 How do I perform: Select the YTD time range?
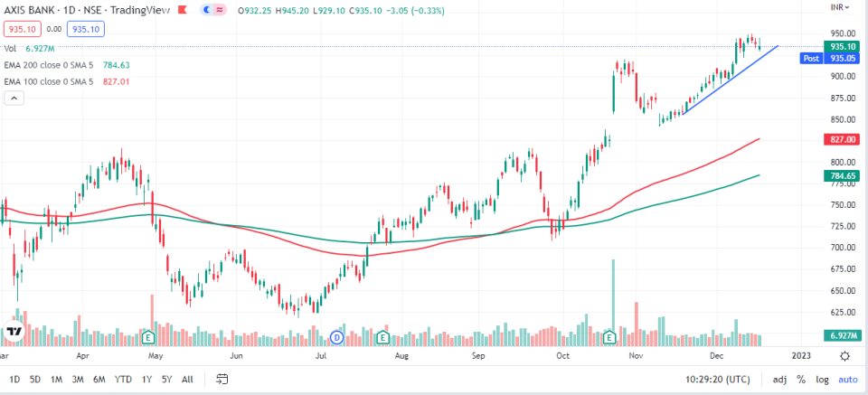[x=123, y=380]
